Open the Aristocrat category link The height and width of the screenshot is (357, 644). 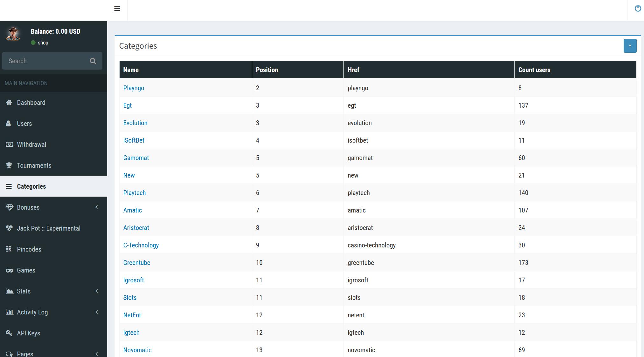click(x=136, y=228)
